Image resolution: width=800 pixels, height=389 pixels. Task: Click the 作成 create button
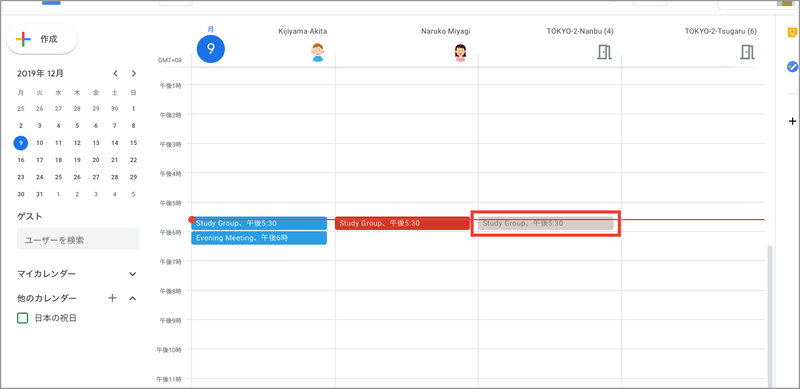click(x=41, y=39)
